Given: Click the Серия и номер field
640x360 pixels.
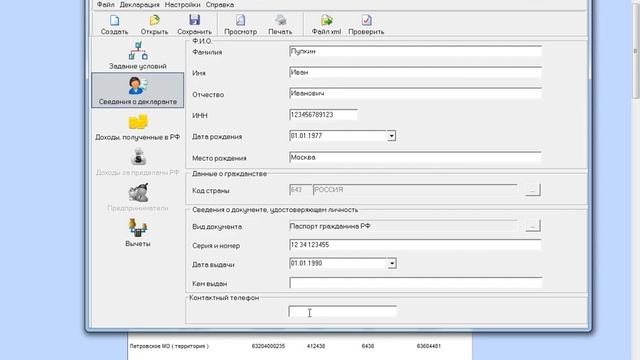Looking at the screenshot, I should click(415, 245).
